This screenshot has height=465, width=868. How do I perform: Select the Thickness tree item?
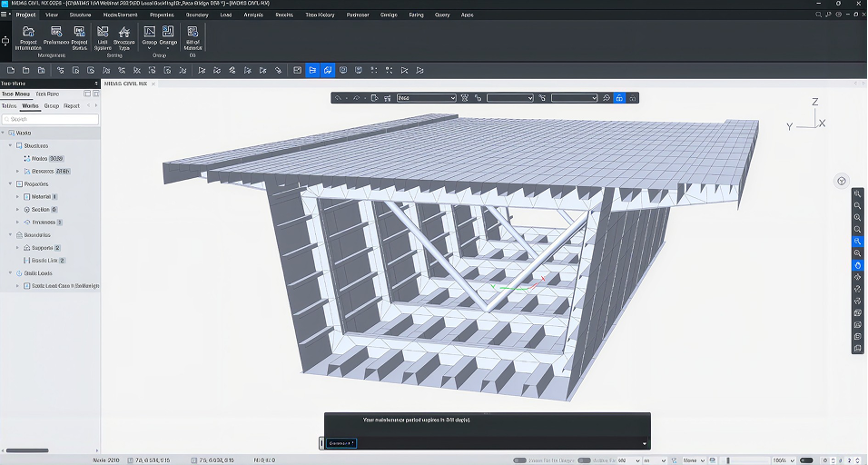pyautogui.click(x=43, y=222)
